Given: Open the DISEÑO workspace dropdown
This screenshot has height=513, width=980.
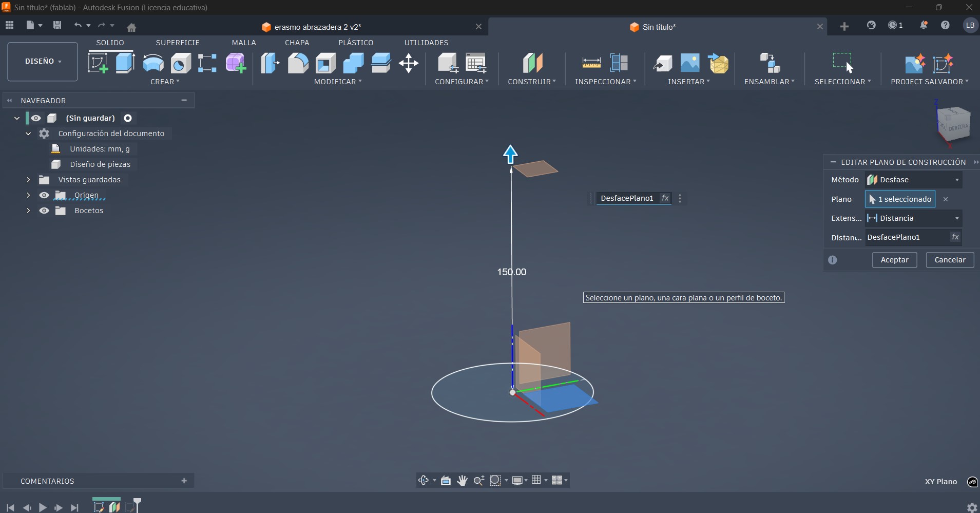Looking at the screenshot, I should coord(43,62).
